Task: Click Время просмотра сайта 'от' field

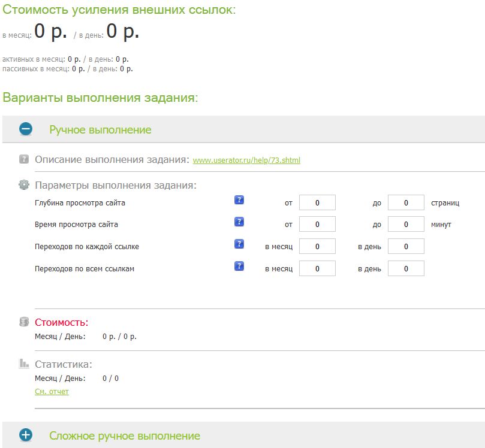Action: tap(317, 225)
